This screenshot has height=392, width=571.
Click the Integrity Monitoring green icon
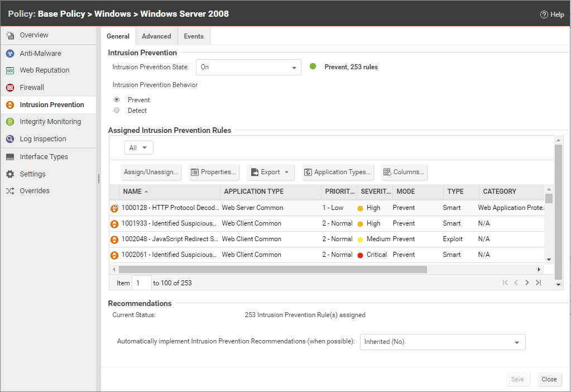(10, 122)
